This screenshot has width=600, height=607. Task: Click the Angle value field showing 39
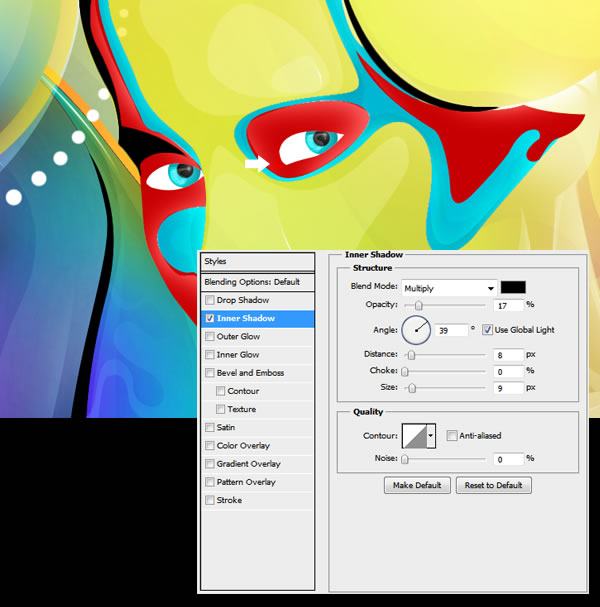[x=451, y=331]
